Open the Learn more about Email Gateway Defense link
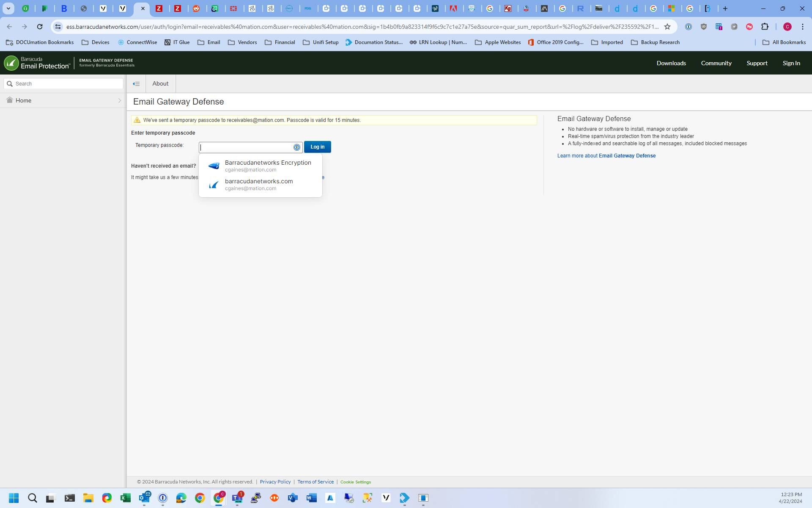Image resolution: width=812 pixels, height=508 pixels. [606, 156]
